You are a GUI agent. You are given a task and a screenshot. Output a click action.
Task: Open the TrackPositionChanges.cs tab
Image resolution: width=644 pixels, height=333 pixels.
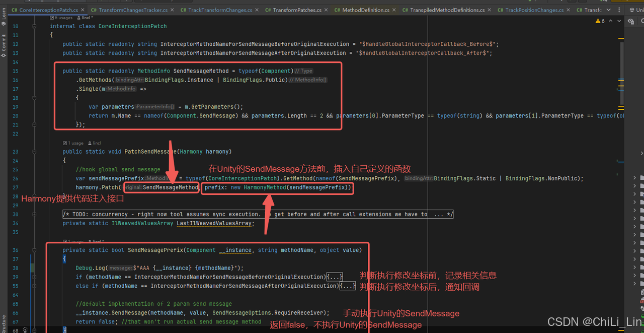(x=535, y=10)
